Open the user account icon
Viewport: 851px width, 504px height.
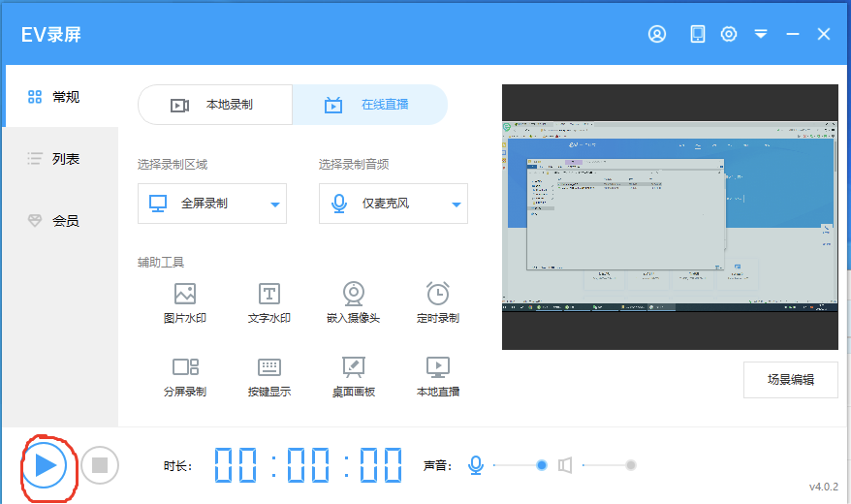pos(657,34)
